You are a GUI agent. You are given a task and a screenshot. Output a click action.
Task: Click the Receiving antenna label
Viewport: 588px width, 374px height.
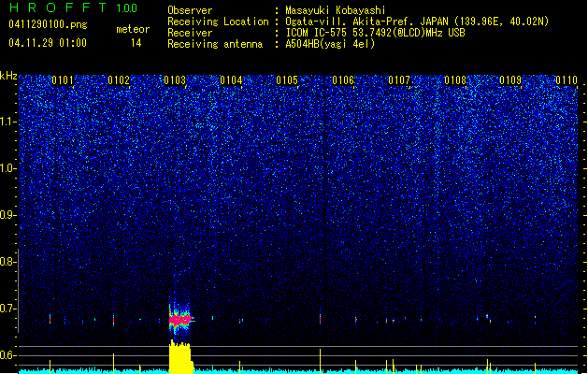pyautogui.click(x=215, y=44)
